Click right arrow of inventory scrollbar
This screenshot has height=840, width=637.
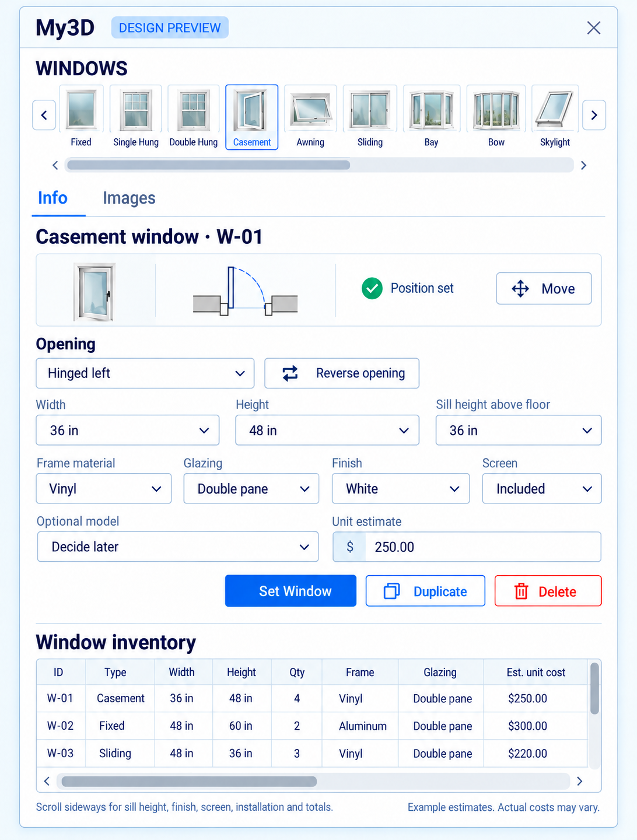[579, 781]
